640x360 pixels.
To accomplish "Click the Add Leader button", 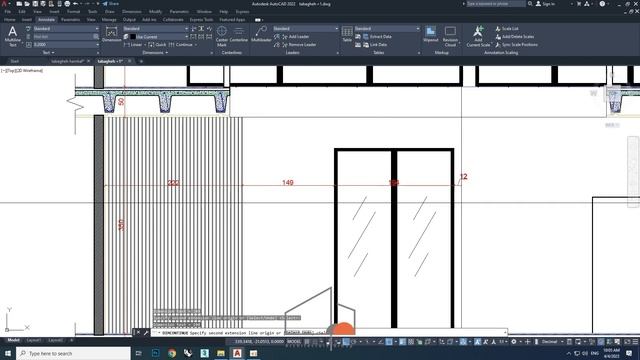I will 296,37.
